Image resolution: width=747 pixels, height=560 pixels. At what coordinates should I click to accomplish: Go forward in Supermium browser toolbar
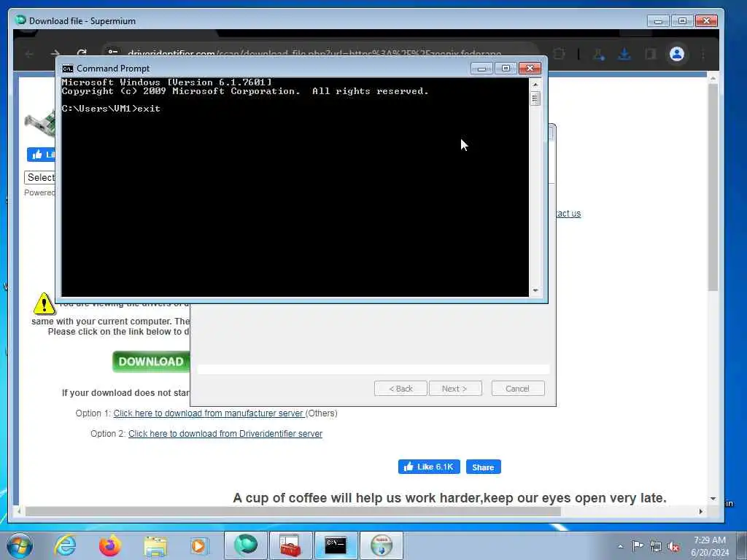55,54
